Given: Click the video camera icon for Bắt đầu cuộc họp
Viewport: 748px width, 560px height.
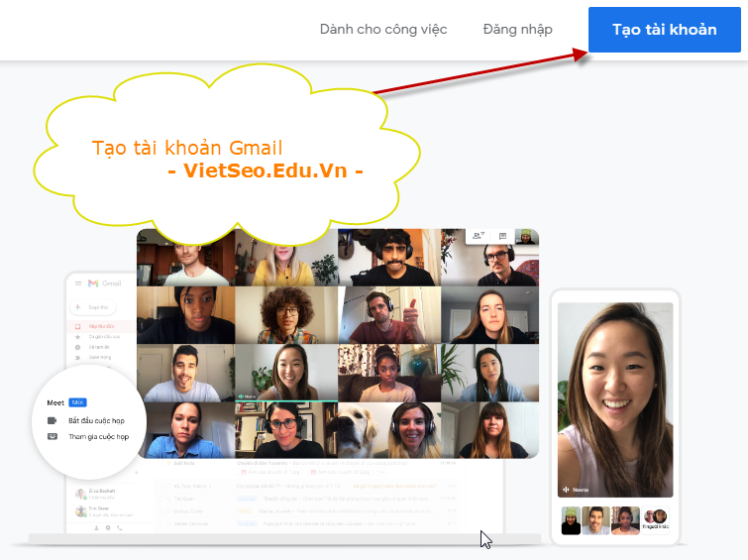Looking at the screenshot, I should tap(52, 420).
